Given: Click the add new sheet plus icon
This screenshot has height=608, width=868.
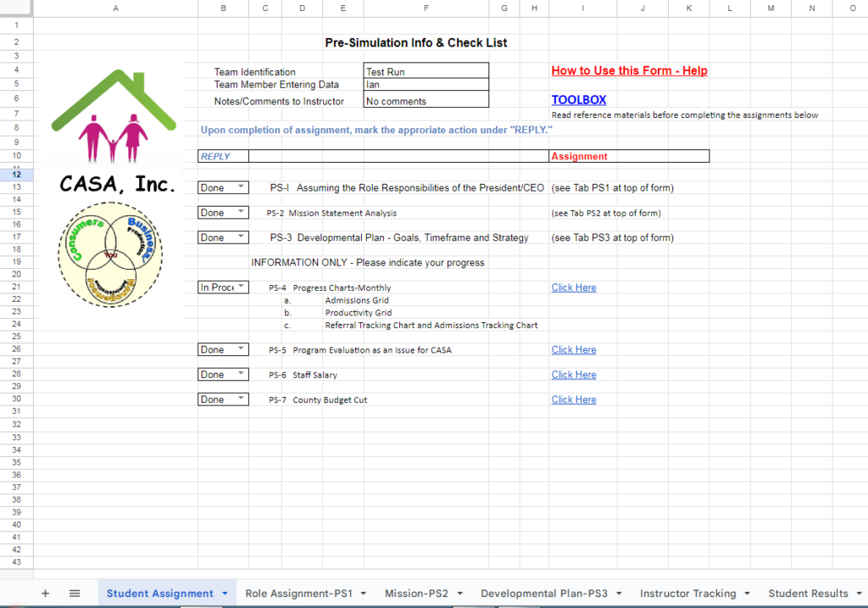Looking at the screenshot, I should point(45,594).
